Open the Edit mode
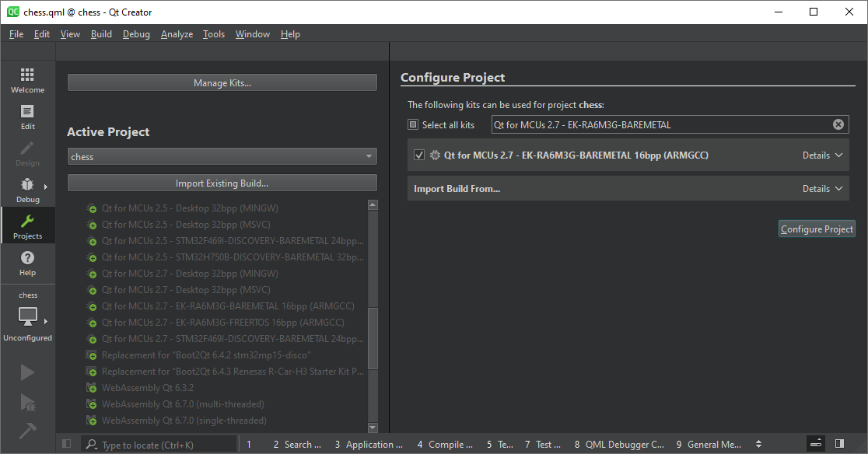Image resolution: width=868 pixels, height=454 pixels. 27,115
